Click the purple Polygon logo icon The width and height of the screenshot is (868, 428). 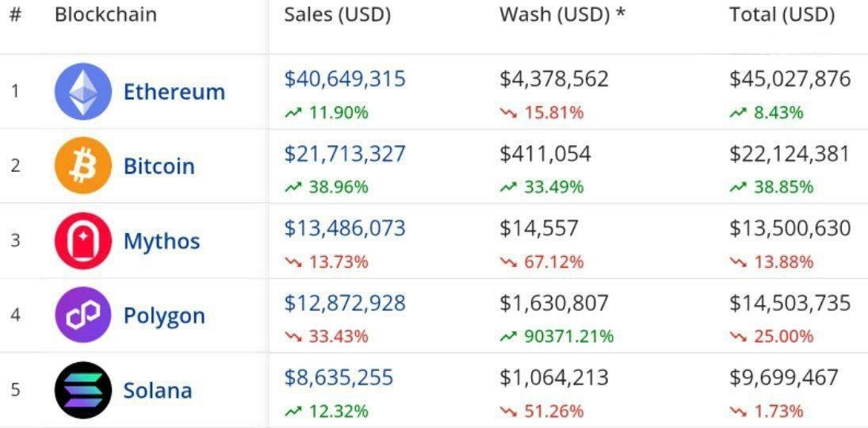coord(83,315)
